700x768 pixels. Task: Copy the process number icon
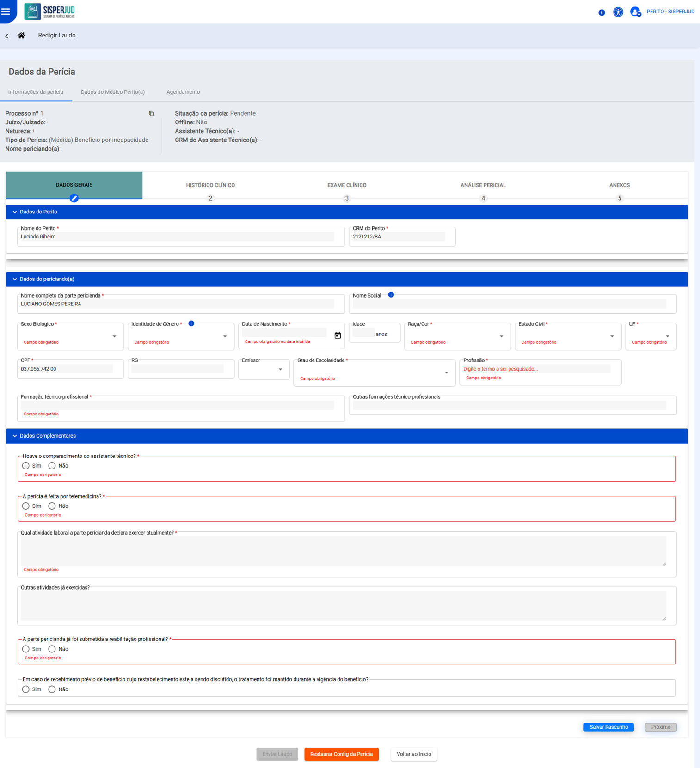click(151, 114)
